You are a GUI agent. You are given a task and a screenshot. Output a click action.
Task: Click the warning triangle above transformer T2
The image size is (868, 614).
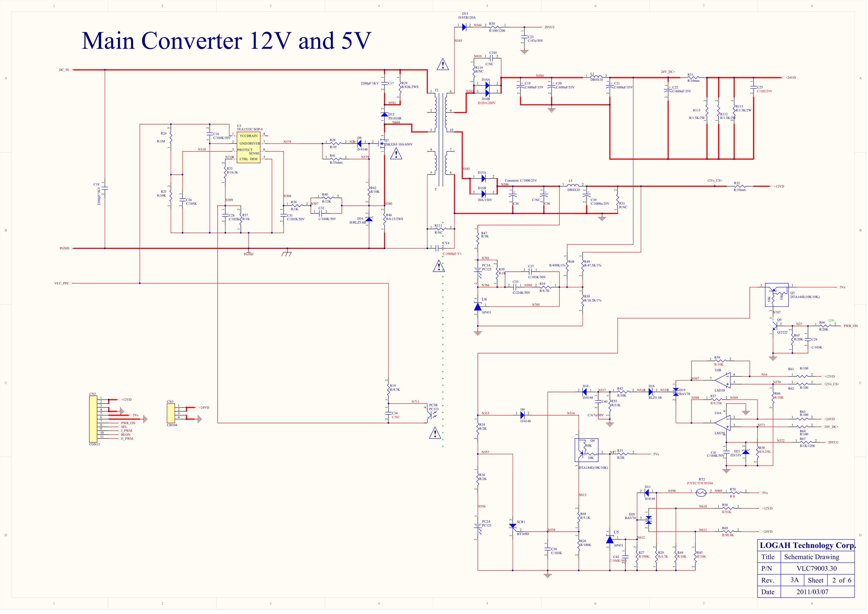pos(443,65)
